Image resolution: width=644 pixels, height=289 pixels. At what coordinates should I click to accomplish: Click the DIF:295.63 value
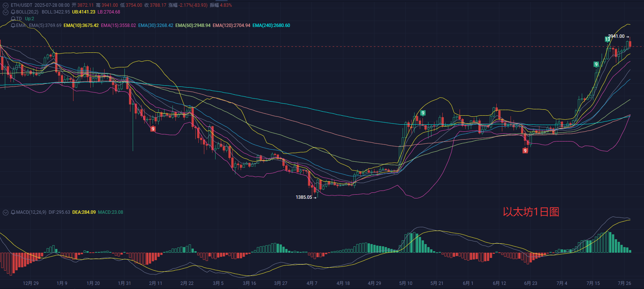pos(59,212)
